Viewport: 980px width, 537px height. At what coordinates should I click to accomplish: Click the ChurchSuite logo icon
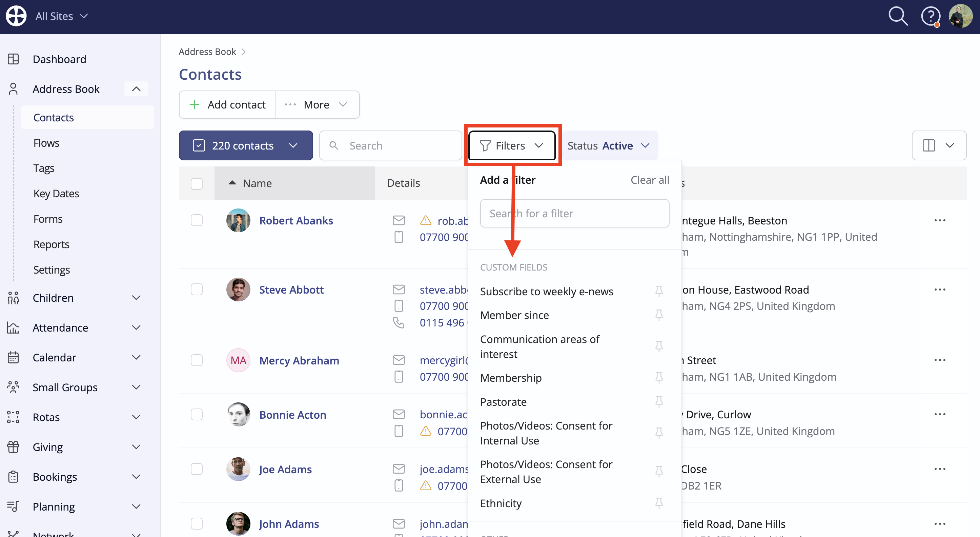[16, 16]
